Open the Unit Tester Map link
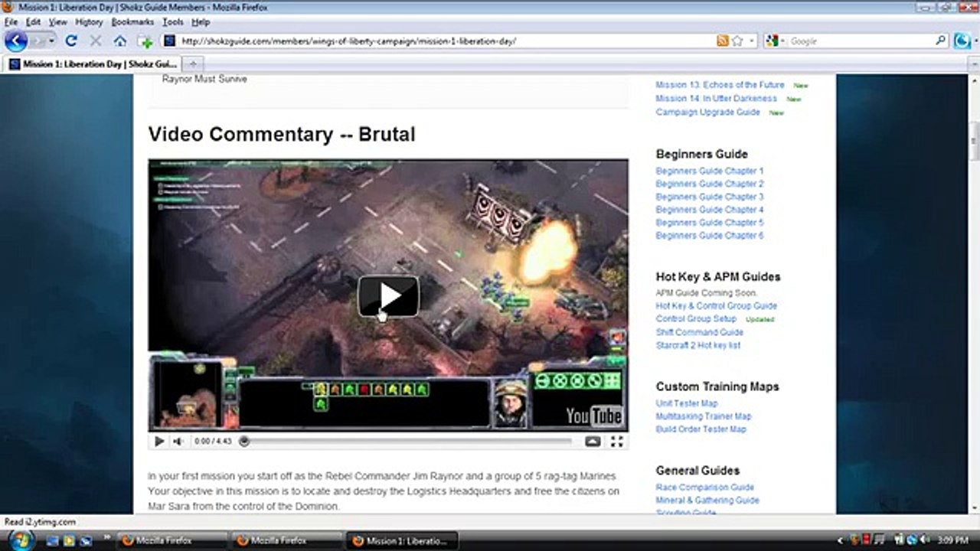 (687, 403)
